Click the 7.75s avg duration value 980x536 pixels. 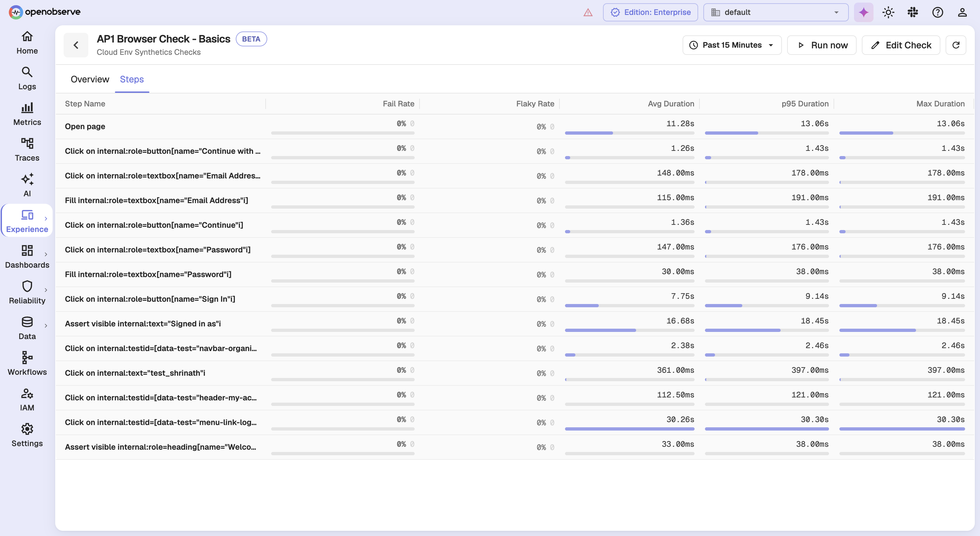pyautogui.click(x=683, y=297)
